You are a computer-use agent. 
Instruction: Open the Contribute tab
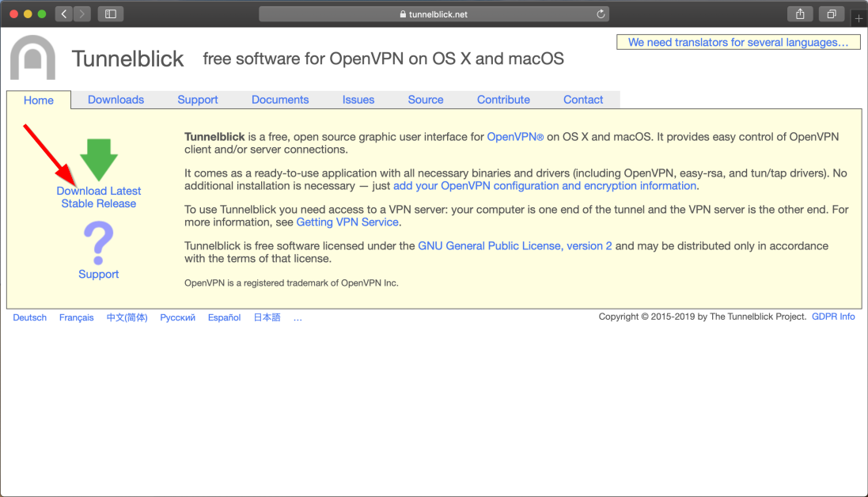tap(503, 100)
